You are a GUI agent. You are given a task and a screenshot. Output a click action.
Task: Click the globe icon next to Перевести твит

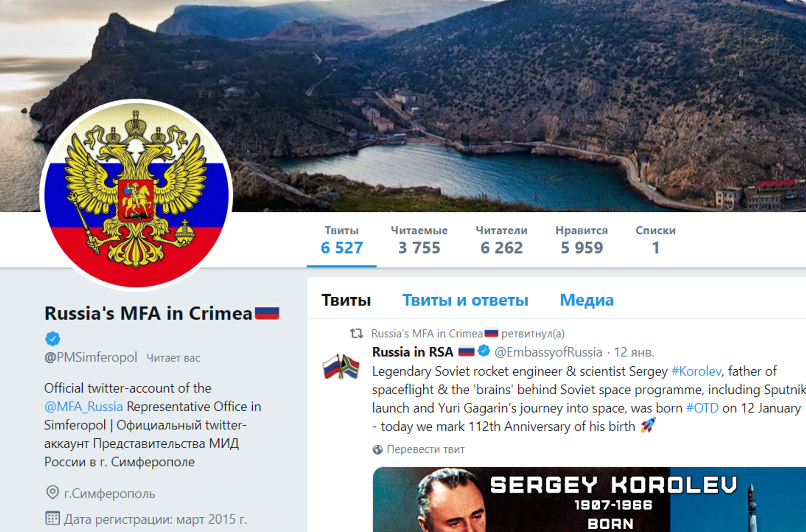tap(377, 449)
